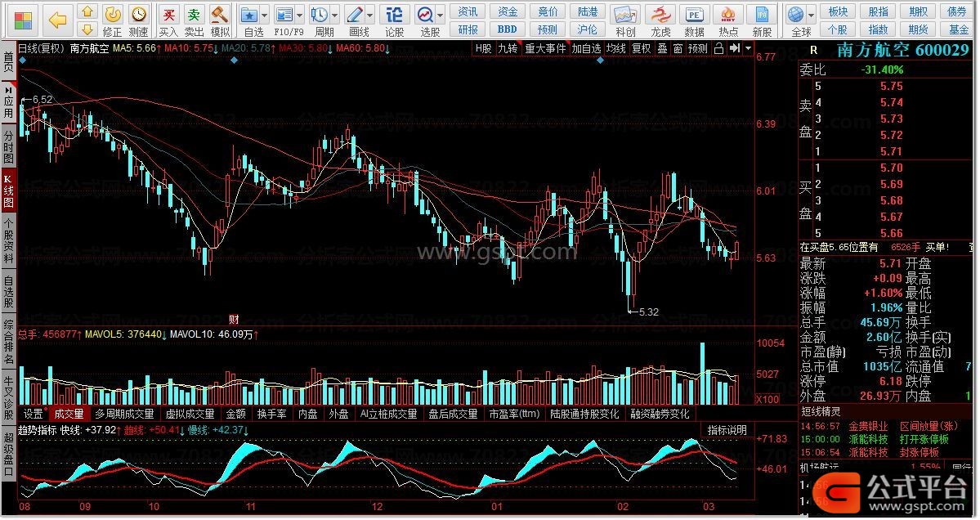
Task: Click the yellow up arrow icon
Action: 87,12
